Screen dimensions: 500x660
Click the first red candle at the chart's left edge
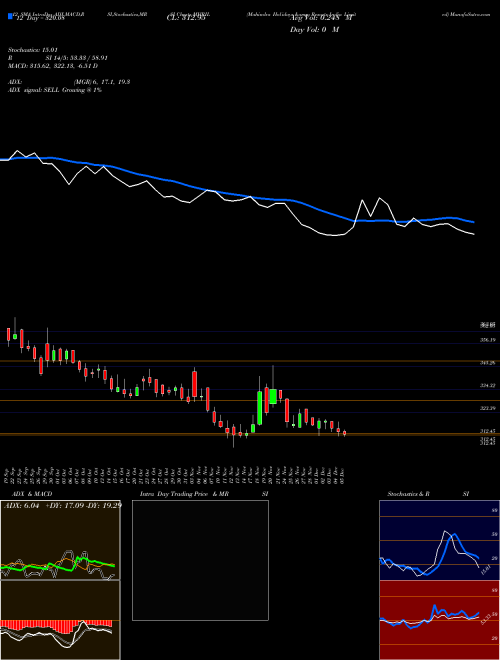[8, 335]
